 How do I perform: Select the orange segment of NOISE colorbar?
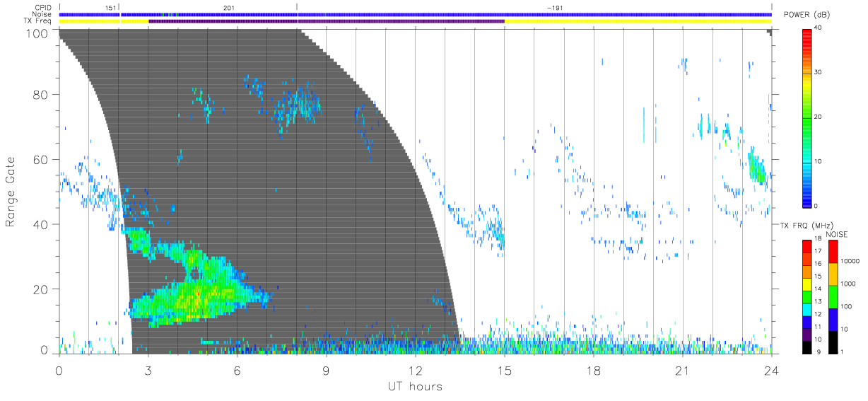pyautogui.click(x=833, y=274)
